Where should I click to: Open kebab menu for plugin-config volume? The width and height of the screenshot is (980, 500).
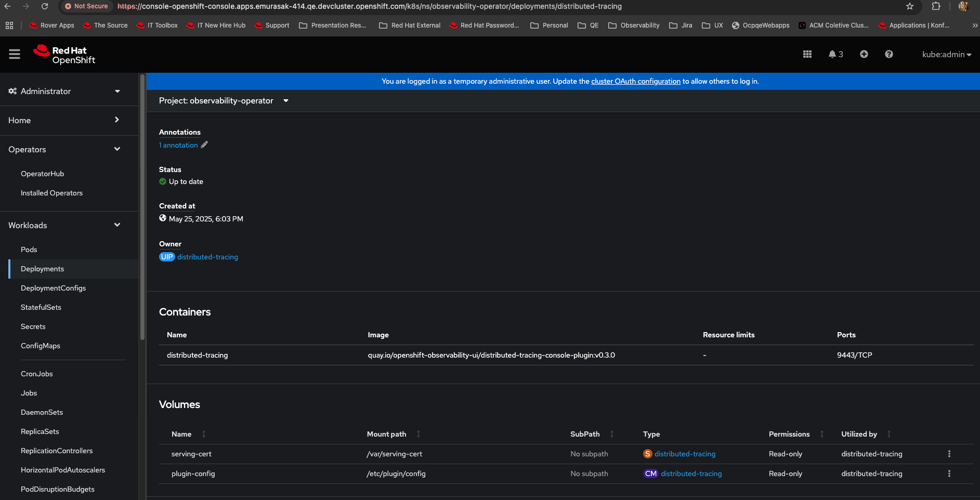pos(949,473)
